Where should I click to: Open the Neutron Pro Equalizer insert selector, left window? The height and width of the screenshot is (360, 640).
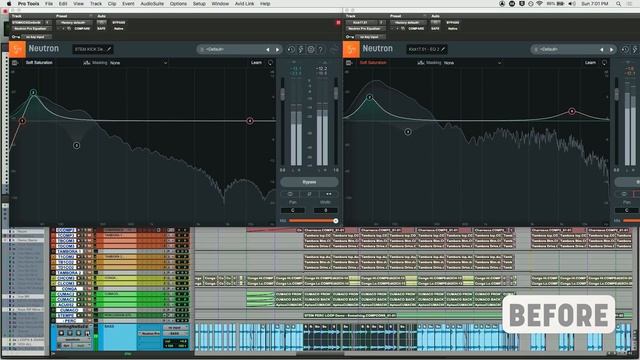click(x=31, y=29)
